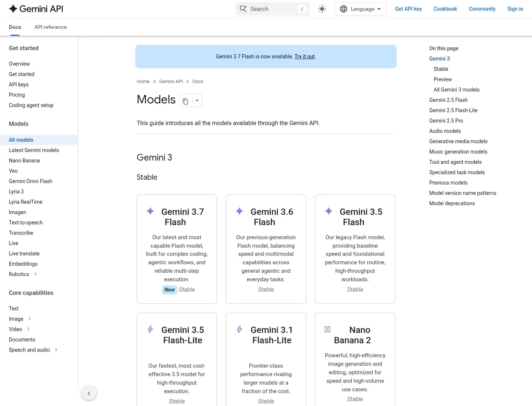Open the Cookbook link
Viewport: 532px width, 406px height.
[445, 9]
